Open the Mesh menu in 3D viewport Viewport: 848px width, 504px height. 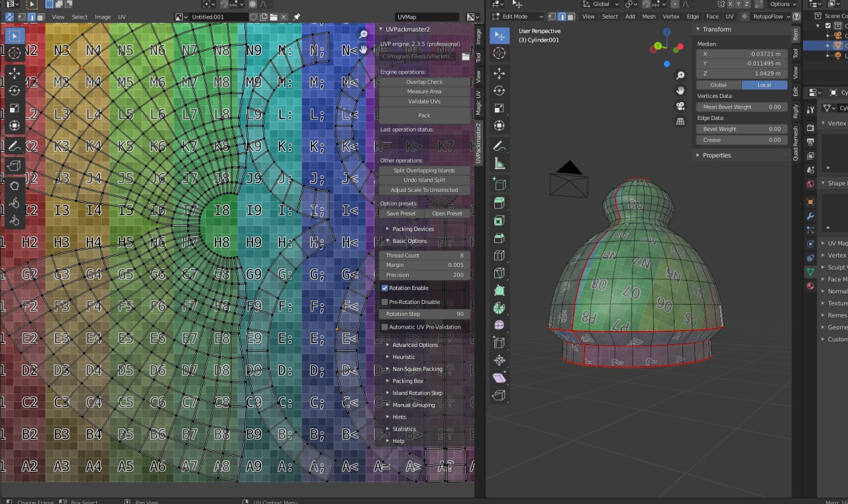point(649,17)
